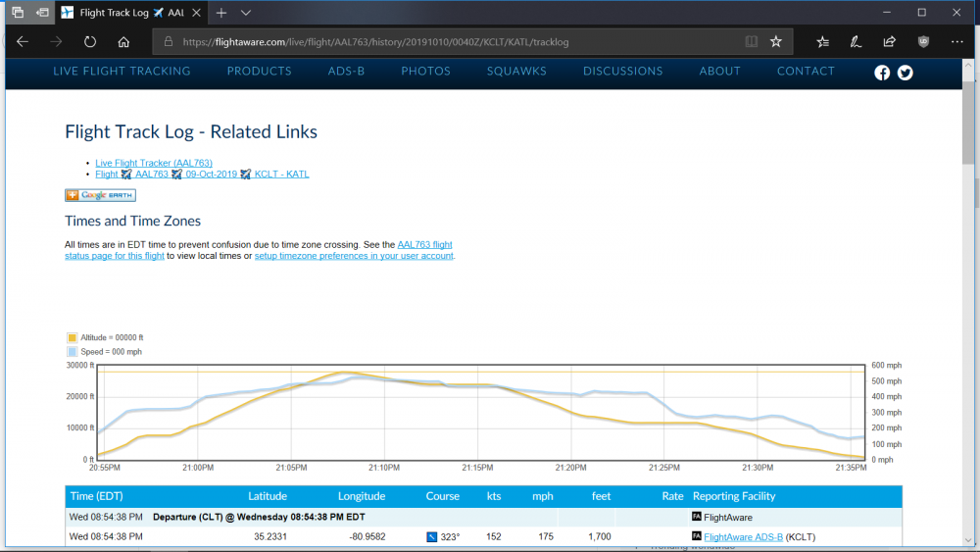Image resolution: width=980 pixels, height=552 pixels.
Task: Click the Altitude legend yellow swatch
Action: tap(72, 337)
